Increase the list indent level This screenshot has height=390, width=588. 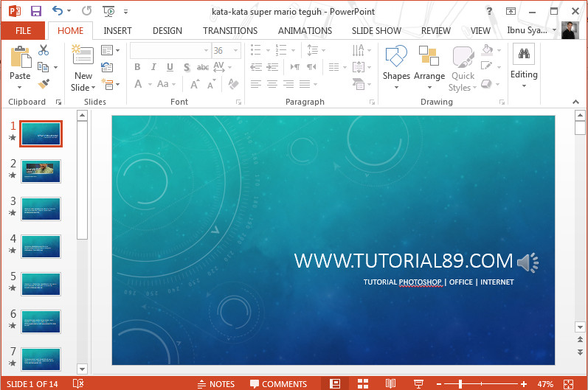click(x=272, y=67)
